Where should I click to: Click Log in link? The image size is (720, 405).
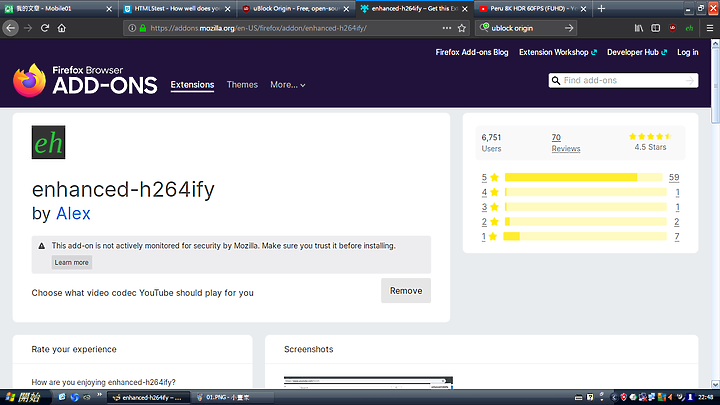click(687, 52)
